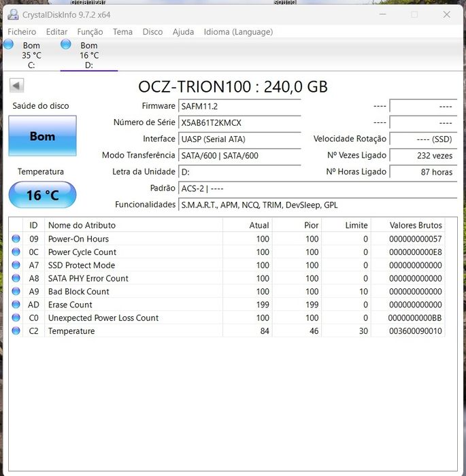The width and height of the screenshot is (466, 476).
Task: Select the Temperature attribute row name
Action: pyautogui.click(x=71, y=331)
